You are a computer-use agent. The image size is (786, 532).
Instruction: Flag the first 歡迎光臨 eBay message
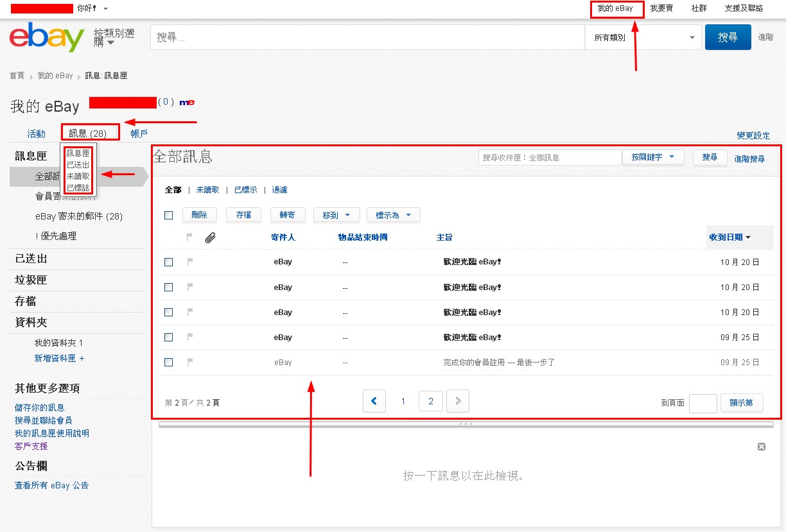[189, 261]
